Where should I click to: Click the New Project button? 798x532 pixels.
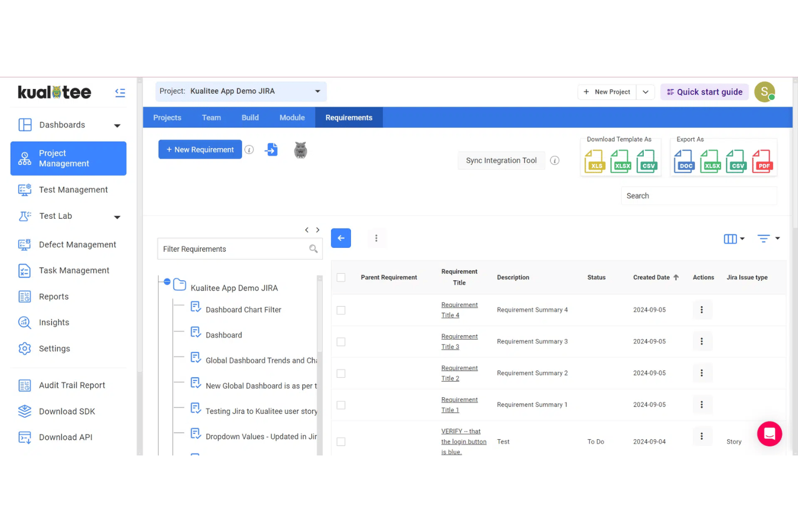pos(607,92)
